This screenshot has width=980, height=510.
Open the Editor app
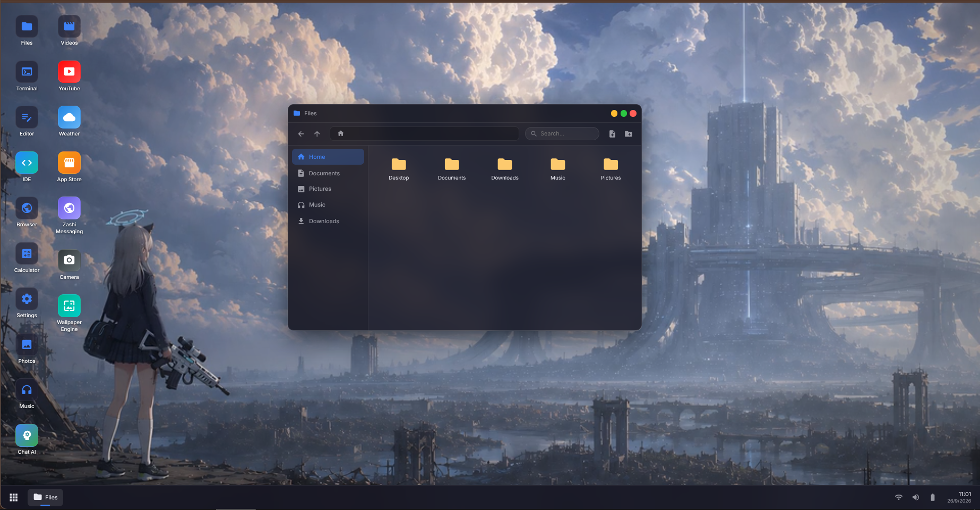point(27,122)
